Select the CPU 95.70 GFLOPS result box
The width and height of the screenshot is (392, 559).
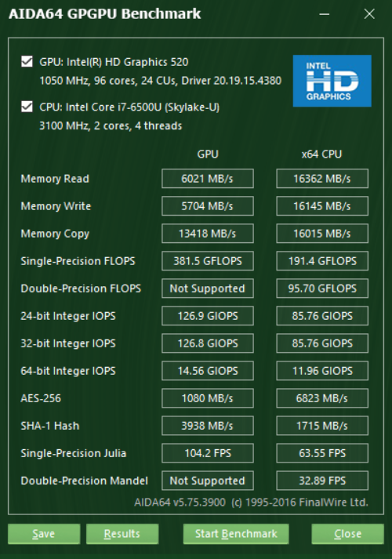coord(322,288)
